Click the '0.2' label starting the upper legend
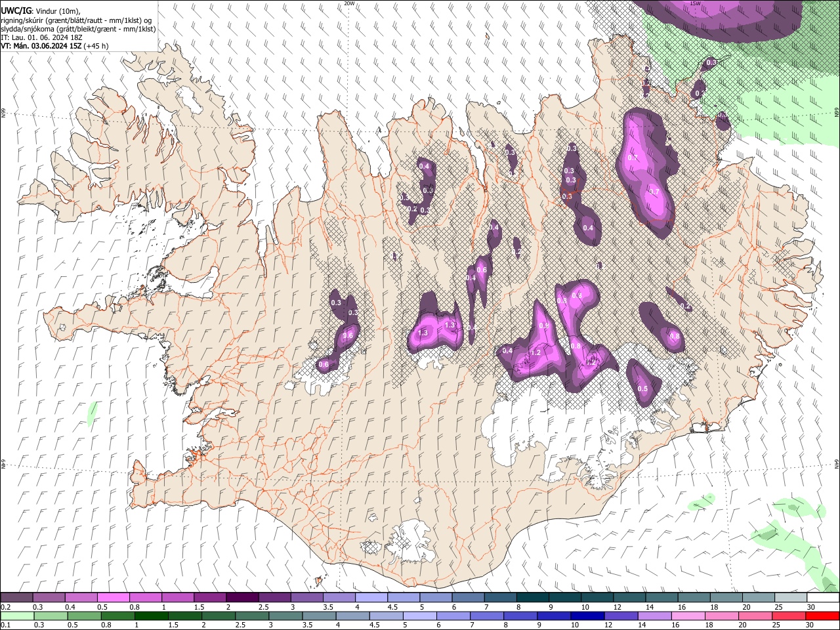The height and width of the screenshot is (630, 840). coord(5,607)
